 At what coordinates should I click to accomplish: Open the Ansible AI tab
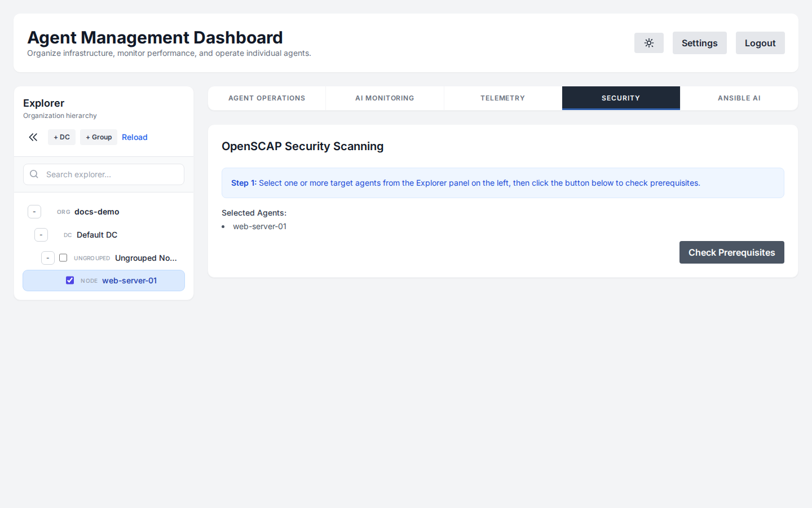[x=739, y=98]
